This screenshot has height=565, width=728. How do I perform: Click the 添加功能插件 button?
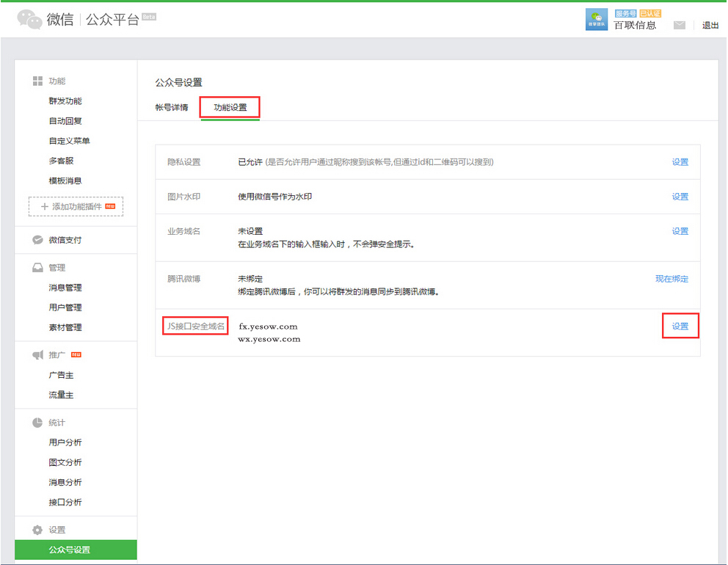click(76, 207)
